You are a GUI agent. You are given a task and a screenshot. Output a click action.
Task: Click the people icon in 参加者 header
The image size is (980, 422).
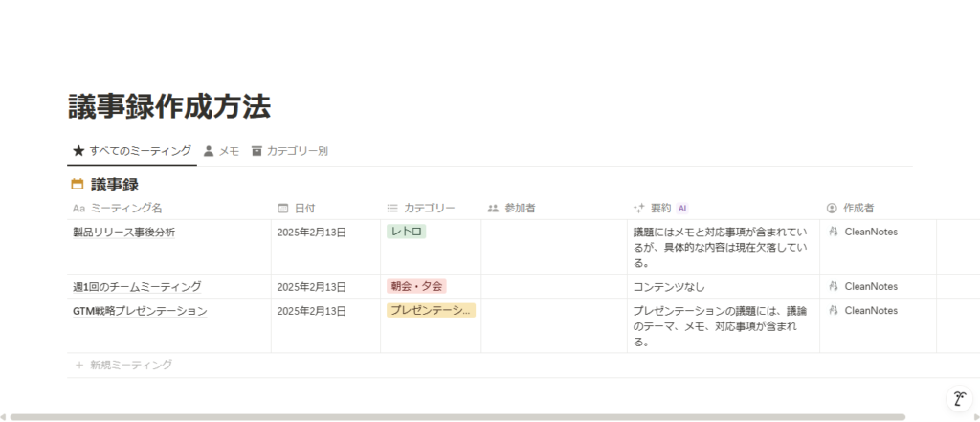coord(493,209)
